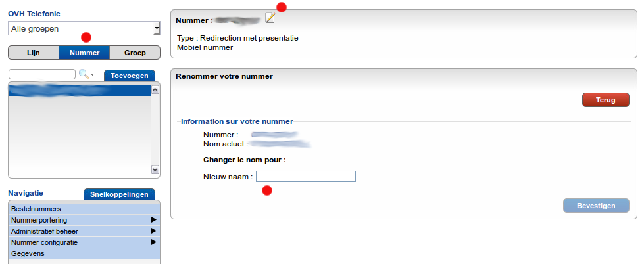Click the search box above the number list

[x=42, y=74]
